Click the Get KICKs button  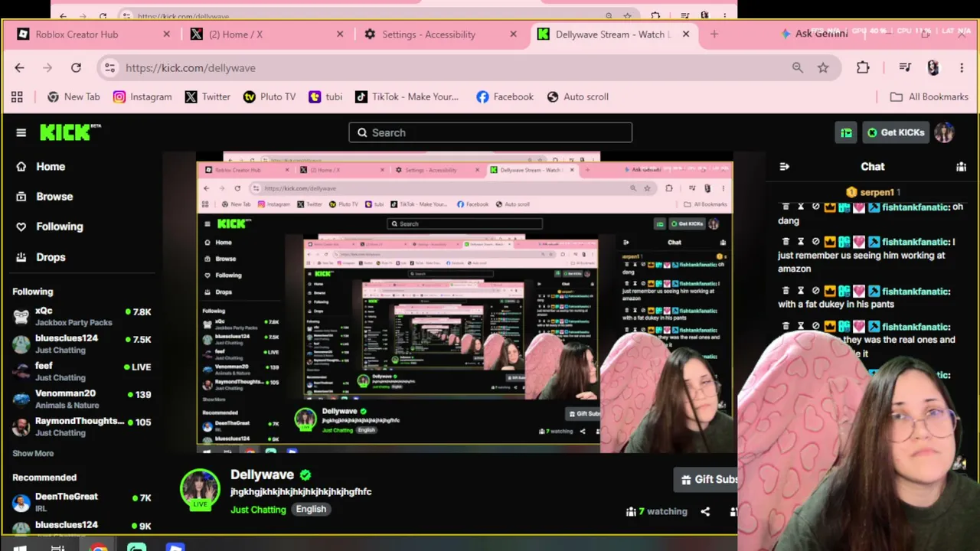[x=895, y=132]
